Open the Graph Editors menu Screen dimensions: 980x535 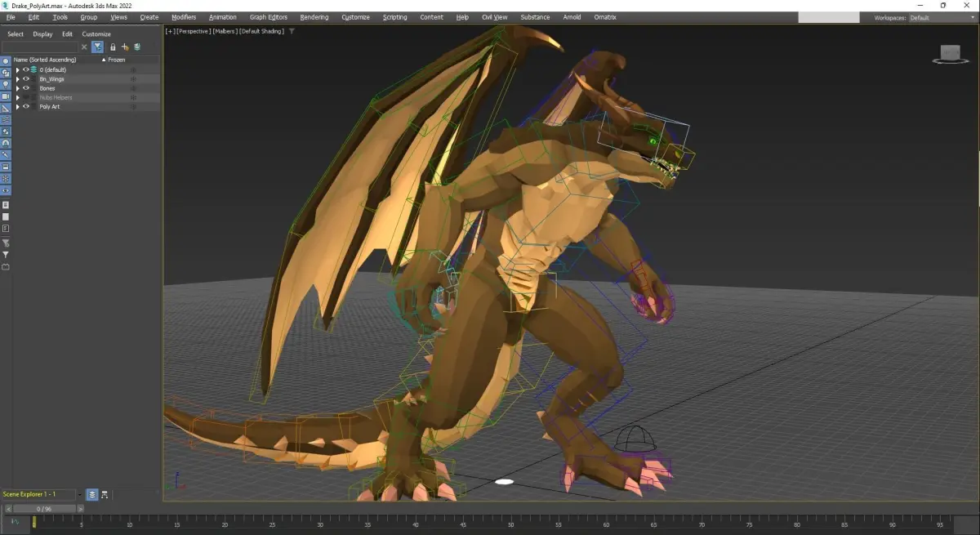coord(269,17)
